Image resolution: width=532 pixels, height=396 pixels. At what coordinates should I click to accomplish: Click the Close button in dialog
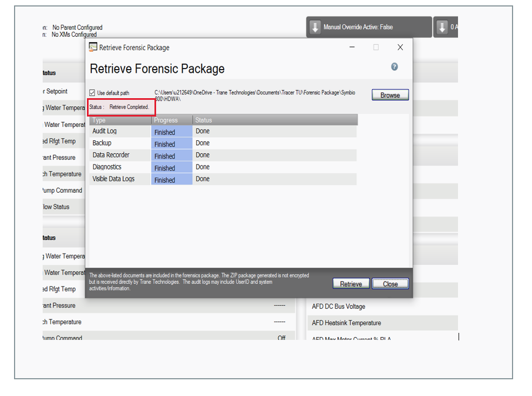(x=390, y=284)
